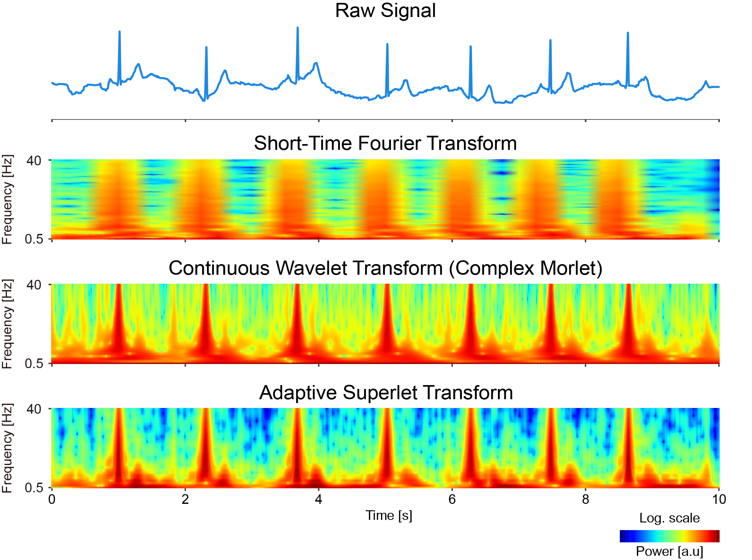Select the "Power [a.u]" colorbar caption

[669, 551]
